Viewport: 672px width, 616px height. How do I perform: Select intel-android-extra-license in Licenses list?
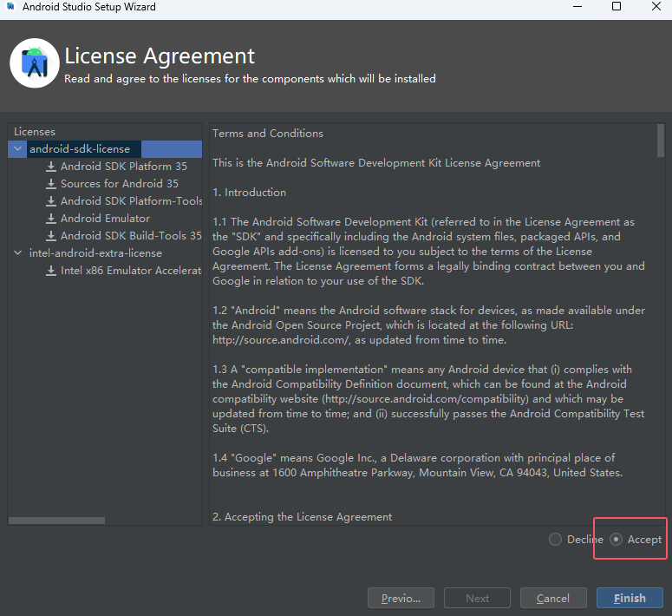pyautogui.click(x=95, y=253)
